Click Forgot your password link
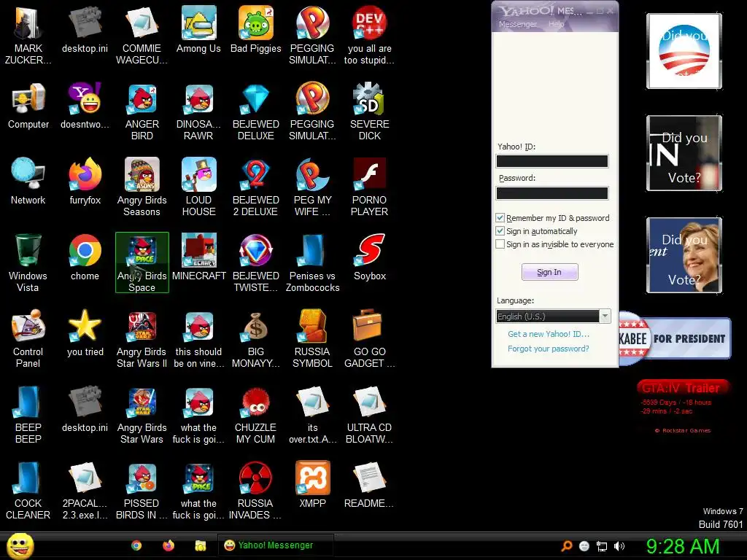The height and width of the screenshot is (560, 747). pos(549,349)
